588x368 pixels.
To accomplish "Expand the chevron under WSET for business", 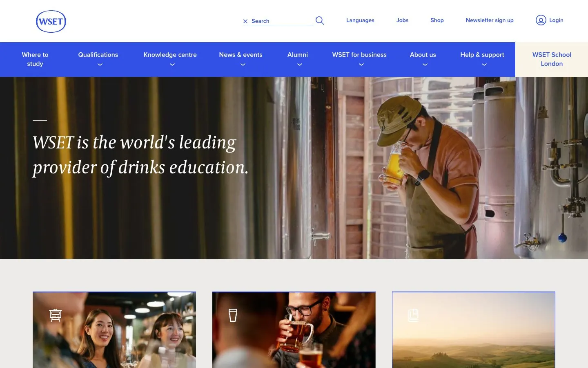I will [361, 65].
